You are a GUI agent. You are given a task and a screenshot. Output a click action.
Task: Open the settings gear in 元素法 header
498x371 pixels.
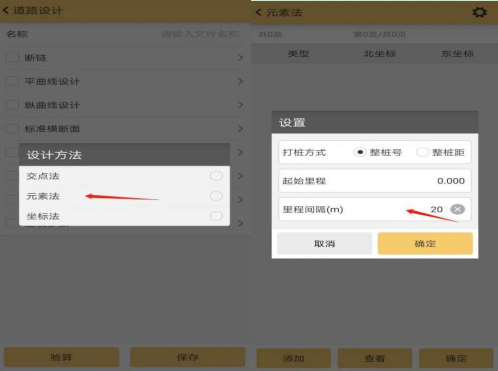pyautogui.click(x=479, y=13)
